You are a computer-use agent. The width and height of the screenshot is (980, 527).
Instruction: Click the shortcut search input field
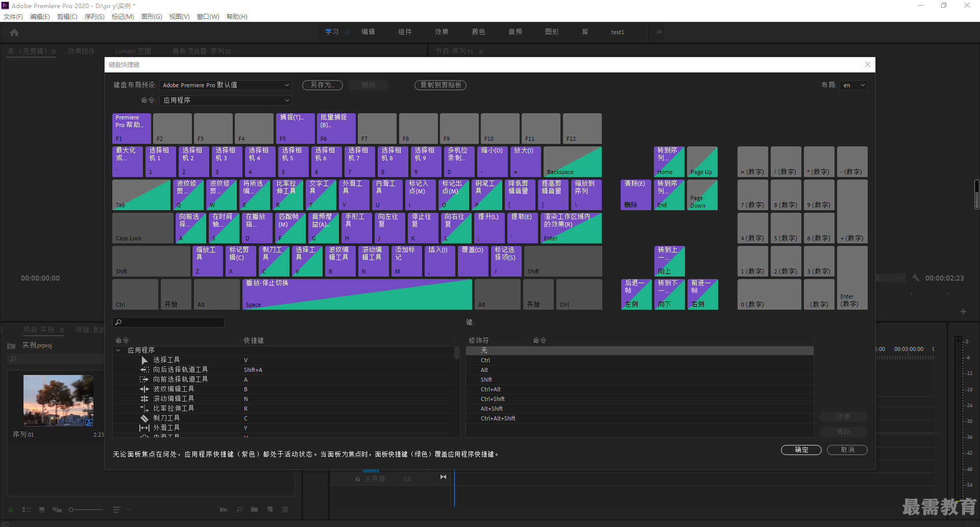coord(168,322)
